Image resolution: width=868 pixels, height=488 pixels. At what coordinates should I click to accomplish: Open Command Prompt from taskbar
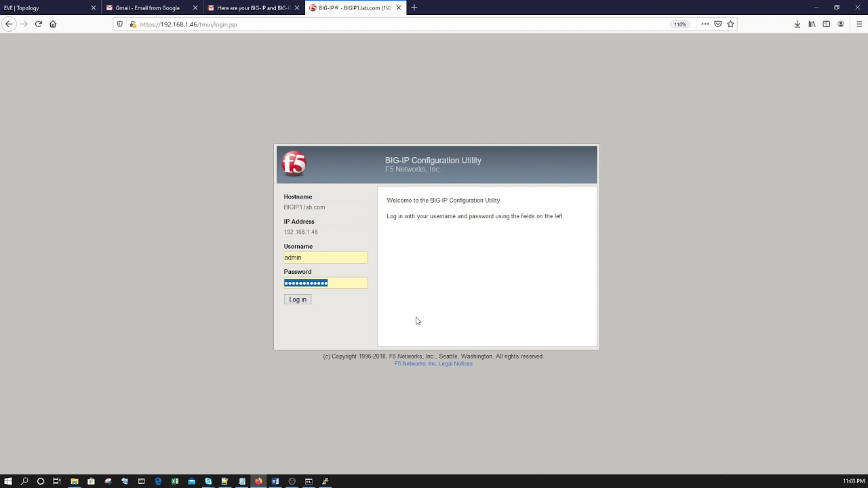click(x=309, y=481)
